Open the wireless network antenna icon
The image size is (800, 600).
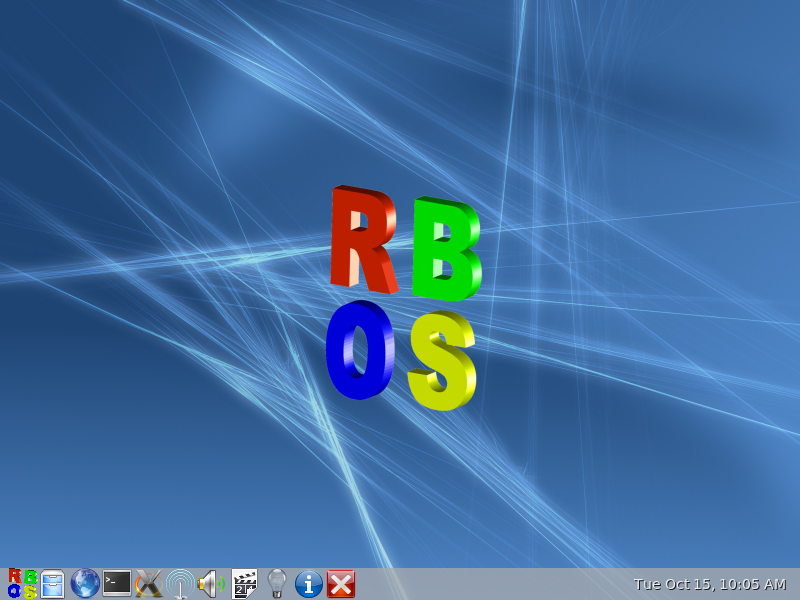(180, 584)
